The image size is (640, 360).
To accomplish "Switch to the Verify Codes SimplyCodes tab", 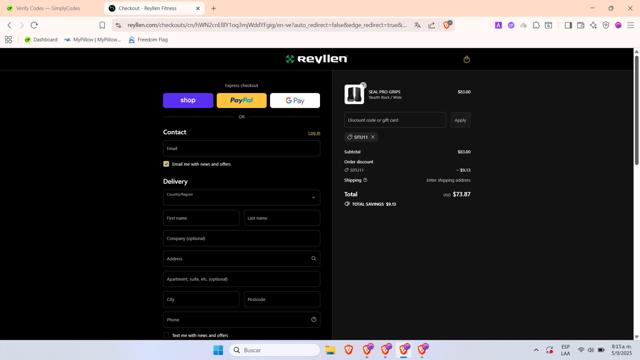I will [48, 8].
